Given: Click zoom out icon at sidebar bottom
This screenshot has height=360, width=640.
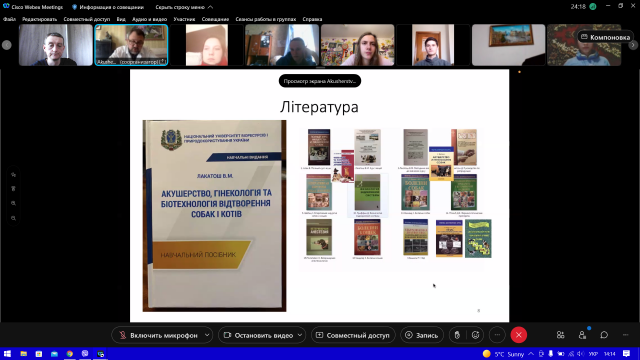Looking at the screenshot, I should pos(13,218).
